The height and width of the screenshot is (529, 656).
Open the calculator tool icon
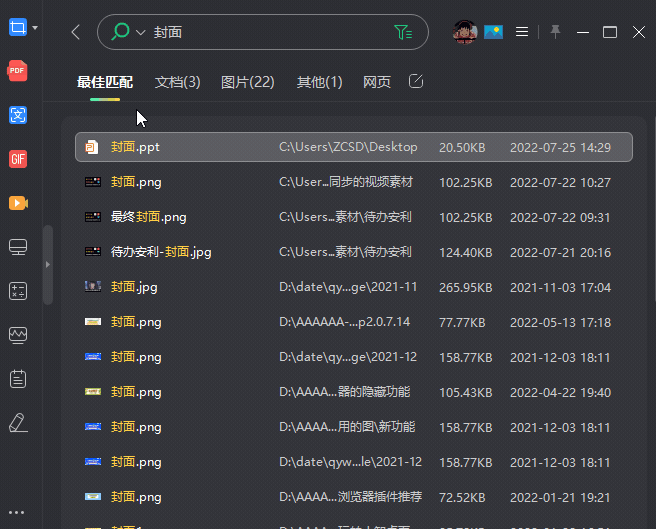click(x=18, y=291)
